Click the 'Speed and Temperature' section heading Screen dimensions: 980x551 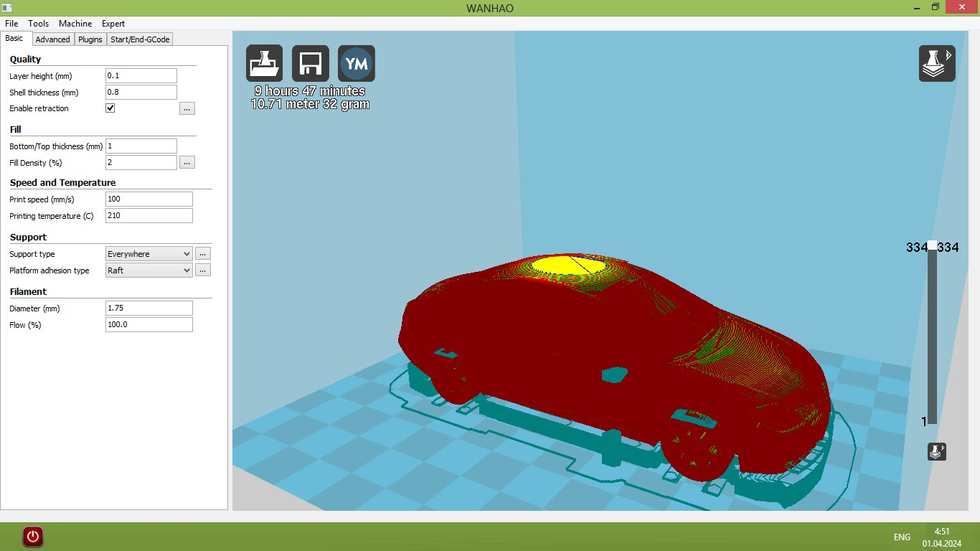pyautogui.click(x=62, y=183)
